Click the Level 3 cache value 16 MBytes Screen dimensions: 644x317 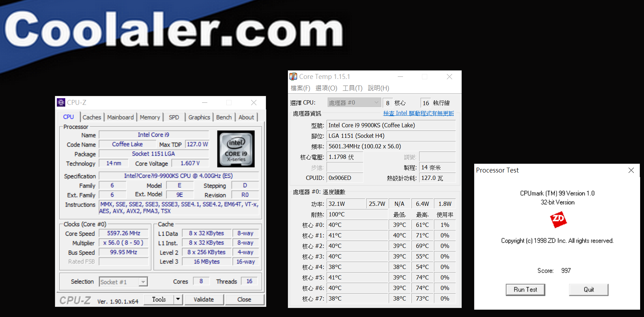click(207, 262)
